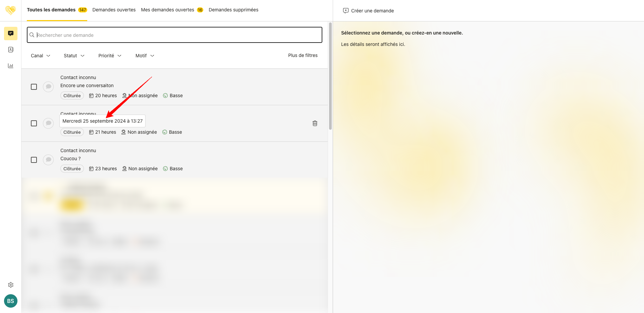Check the 'Coucou ?' request checkbox
The image size is (644, 313).
click(x=34, y=160)
